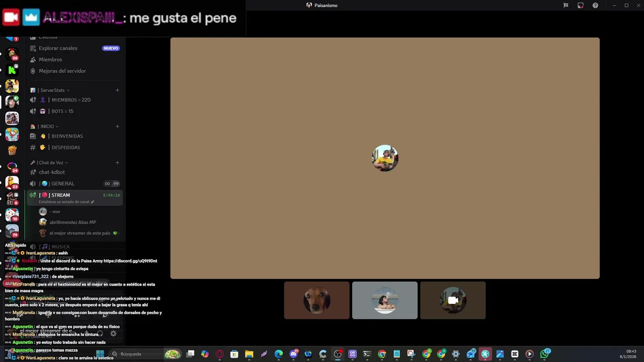Click the blue crown icon in the overlay
Screen dimensions: 644x362
(31, 18)
